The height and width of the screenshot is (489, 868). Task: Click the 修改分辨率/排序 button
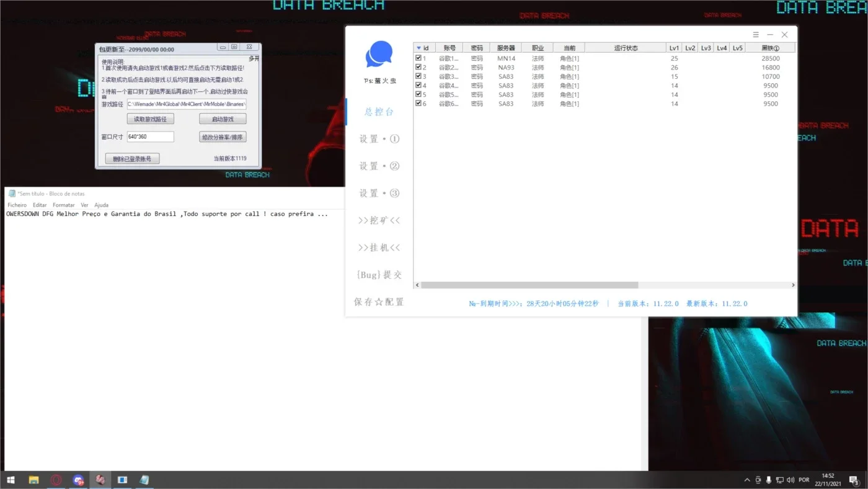pyautogui.click(x=223, y=137)
